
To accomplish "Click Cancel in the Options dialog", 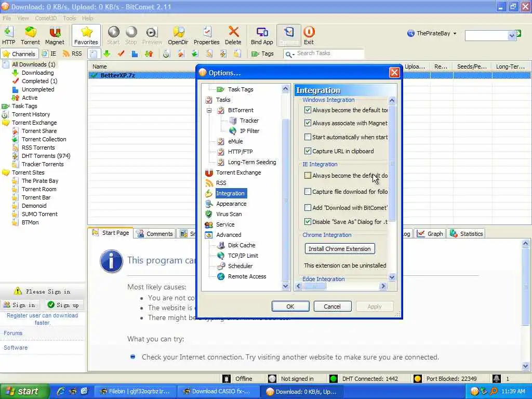I will pyautogui.click(x=332, y=307).
